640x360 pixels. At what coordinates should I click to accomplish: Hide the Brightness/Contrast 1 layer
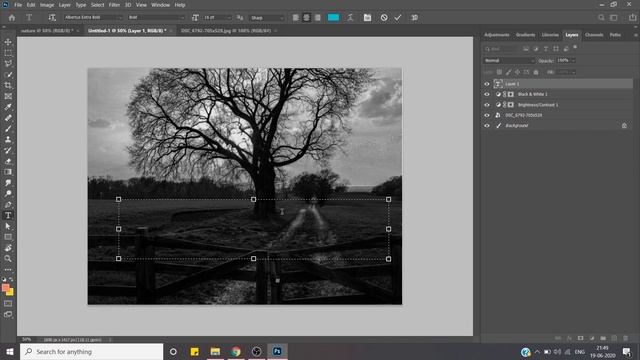tap(487, 105)
